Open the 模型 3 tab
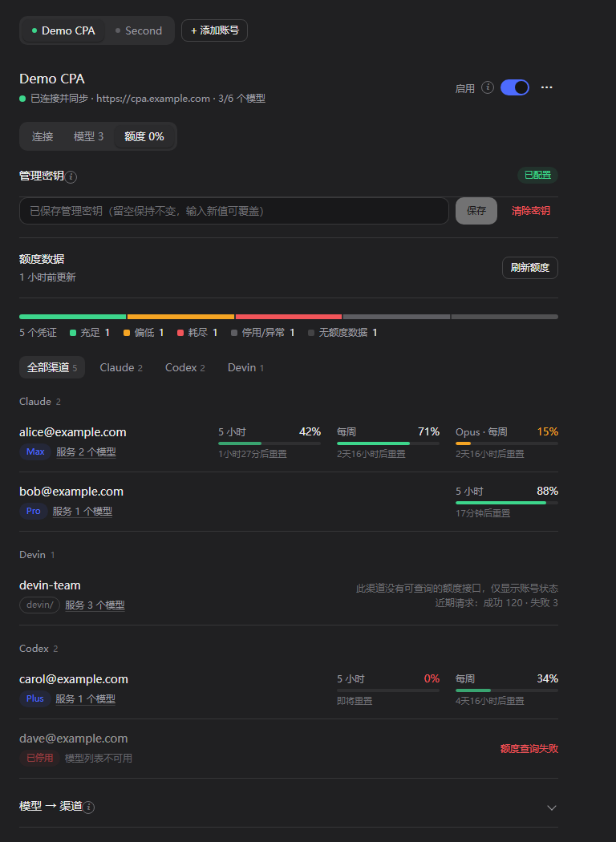 [88, 136]
